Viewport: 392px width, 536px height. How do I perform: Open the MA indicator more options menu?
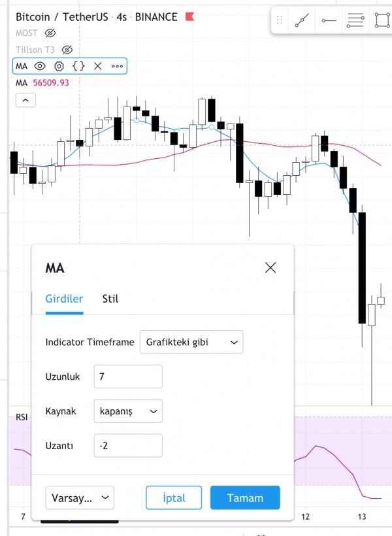pos(117,66)
